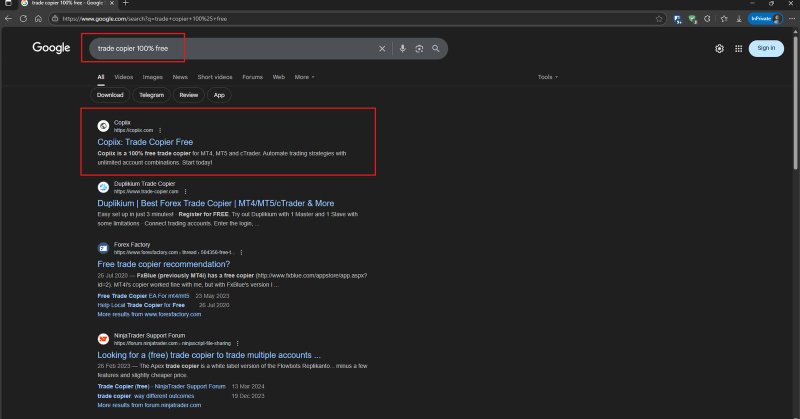The height and width of the screenshot is (419, 800).
Task: Open Google quick settings gear icon
Action: coord(719,48)
